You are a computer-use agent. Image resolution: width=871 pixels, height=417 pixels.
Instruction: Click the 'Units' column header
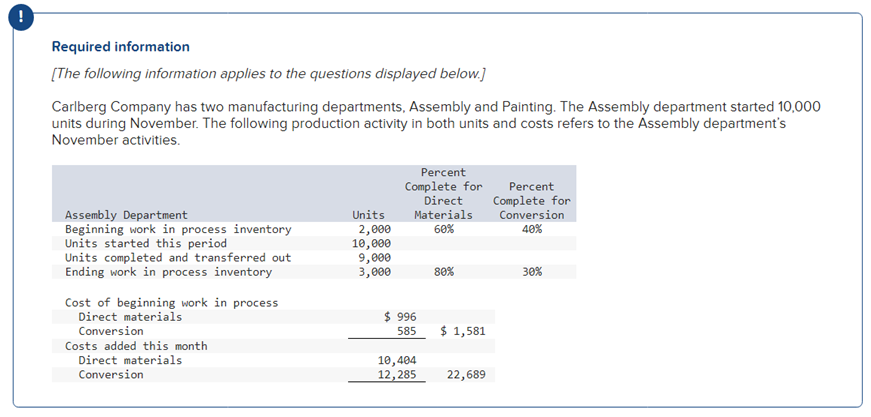[x=368, y=215]
